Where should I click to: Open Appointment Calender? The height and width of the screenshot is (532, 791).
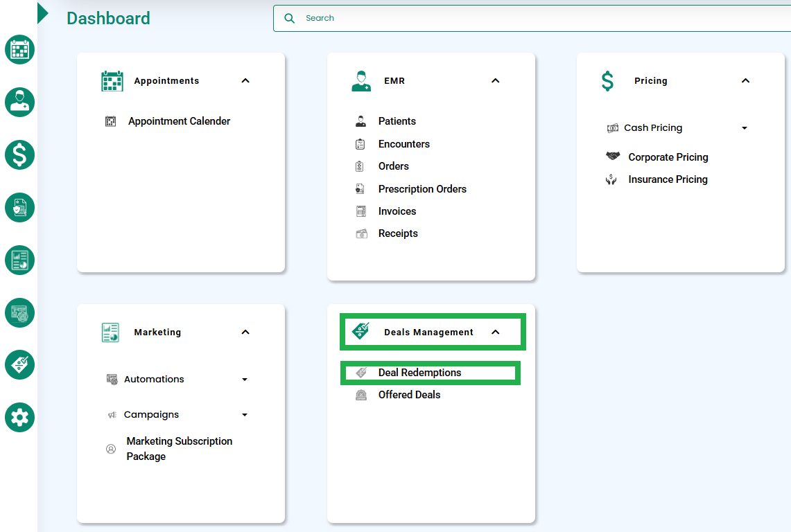(179, 121)
